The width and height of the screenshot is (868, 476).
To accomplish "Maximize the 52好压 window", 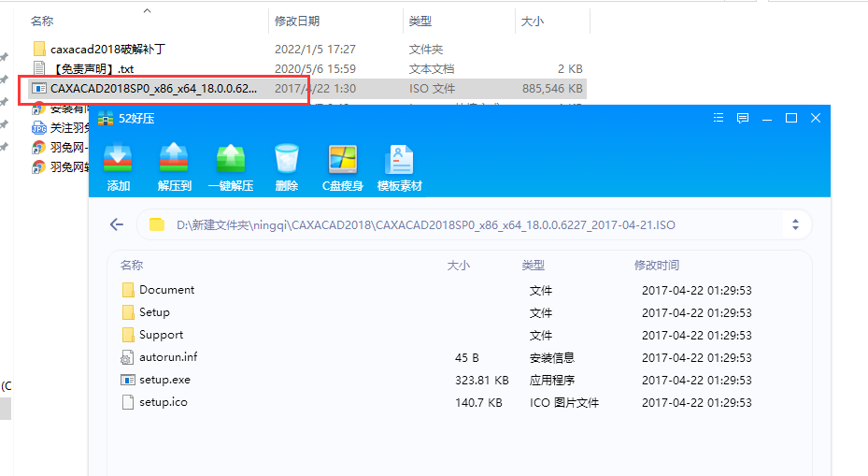I will click(791, 118).
